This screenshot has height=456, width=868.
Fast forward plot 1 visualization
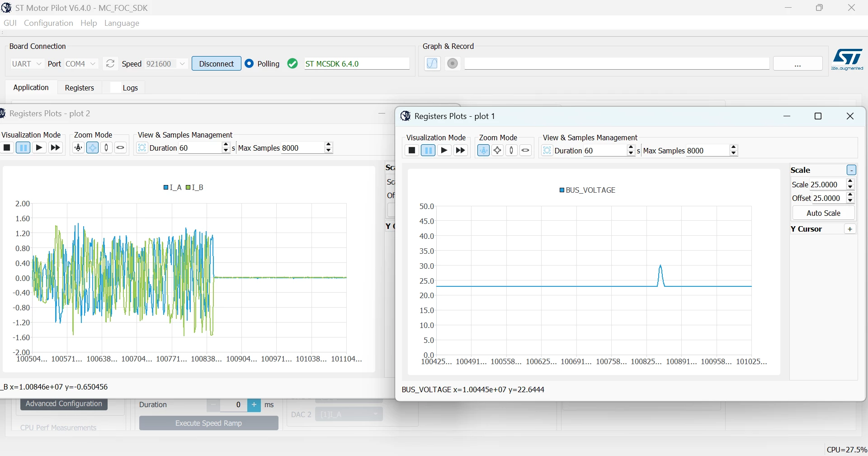click(461, 150)
